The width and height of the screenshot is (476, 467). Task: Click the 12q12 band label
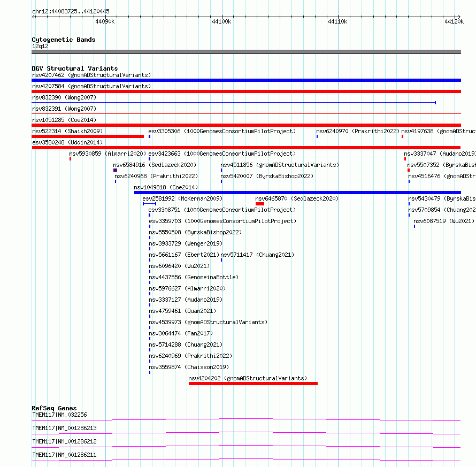pyautogui.click(x=40, y=46)
